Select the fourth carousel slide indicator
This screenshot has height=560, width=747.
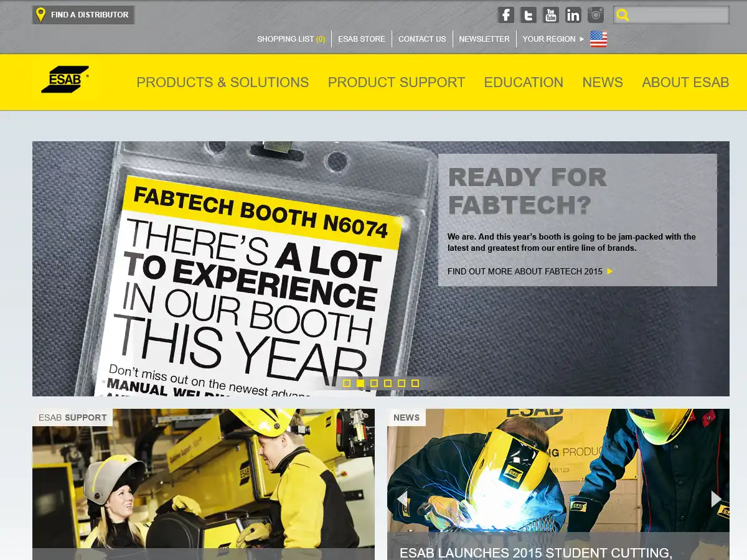click(x=388, y=383)
